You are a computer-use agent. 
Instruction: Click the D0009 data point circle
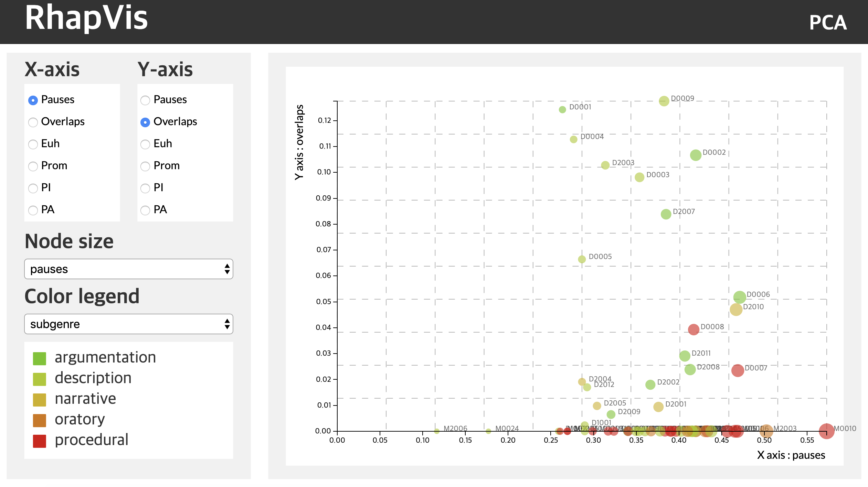pos(664,101)
